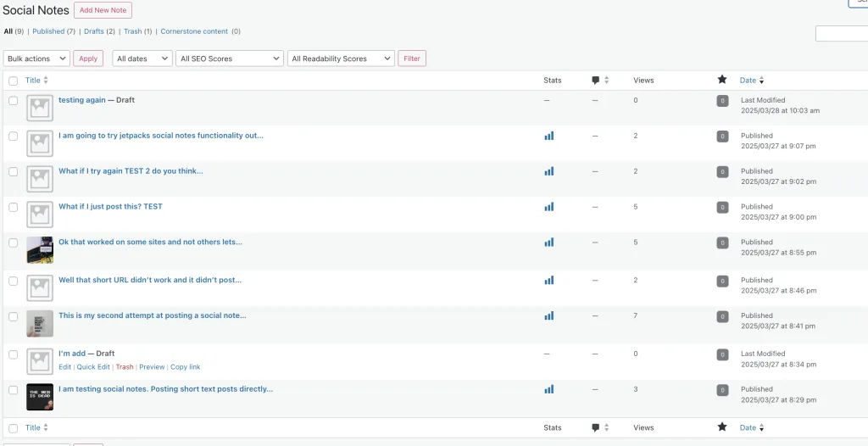Expand the All SEO Scores dropdown
Screen dimensions: 868x446
click(x=229, y=59)
